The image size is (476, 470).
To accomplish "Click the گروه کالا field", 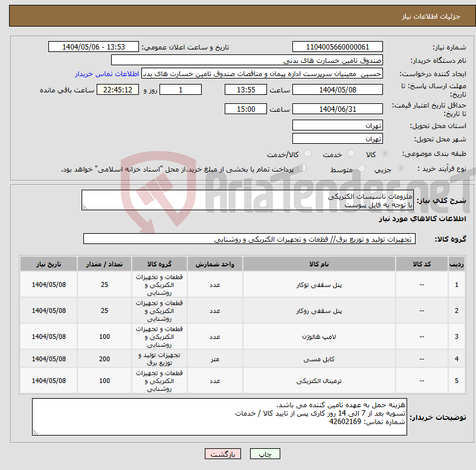I will 249,239.
